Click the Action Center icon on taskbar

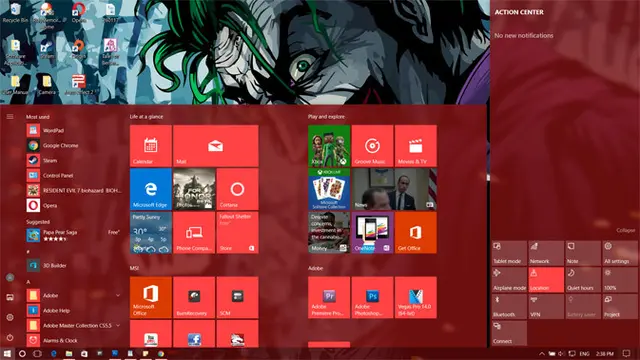[x=627, y=353]
